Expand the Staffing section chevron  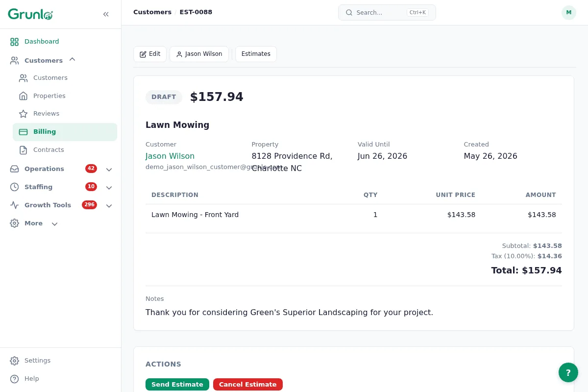point(109,187)
